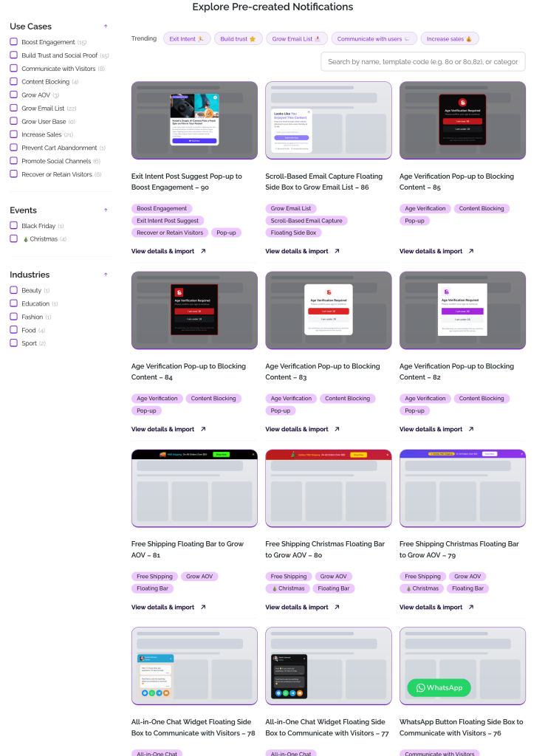The height and width of the screenshot is (756, 545).
Task: Collapse the Use Cases filter section
Action: click(x=106, y=27)
